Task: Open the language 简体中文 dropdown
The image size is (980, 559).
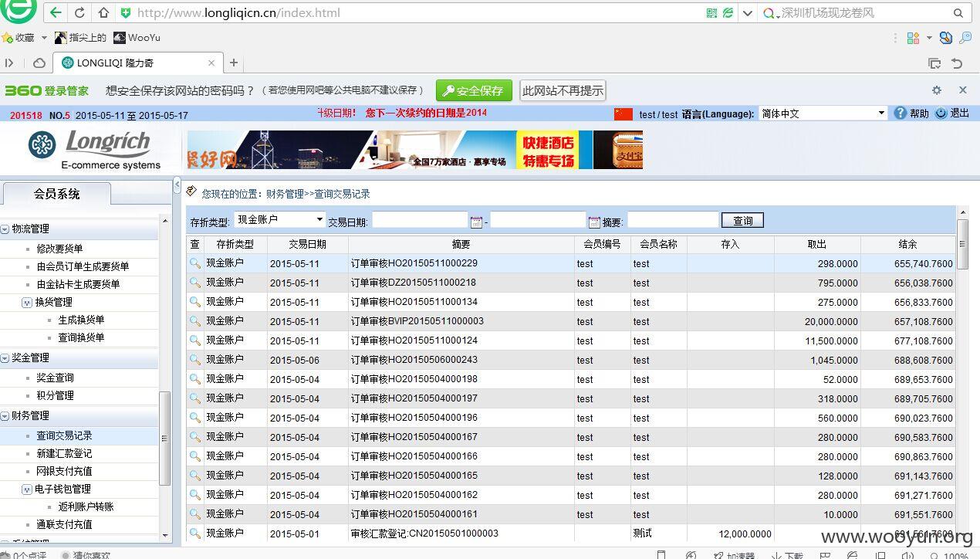Action: click(823, 113)
